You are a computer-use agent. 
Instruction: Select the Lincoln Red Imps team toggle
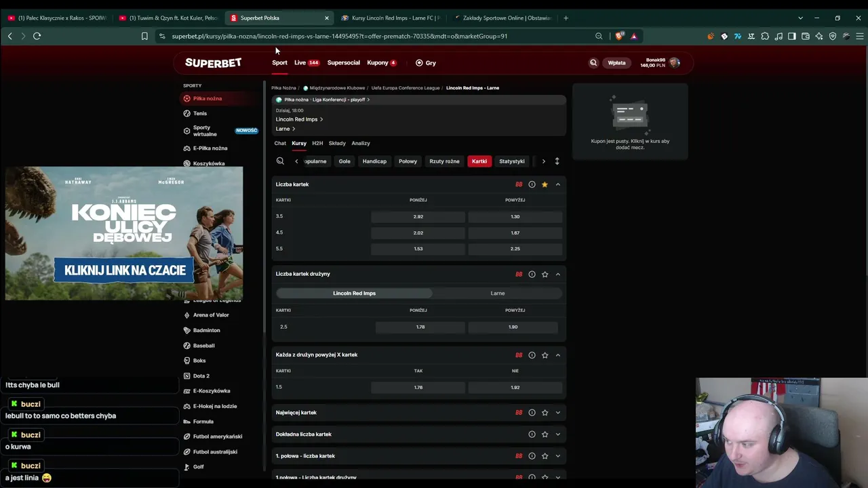tap(354, 293)
